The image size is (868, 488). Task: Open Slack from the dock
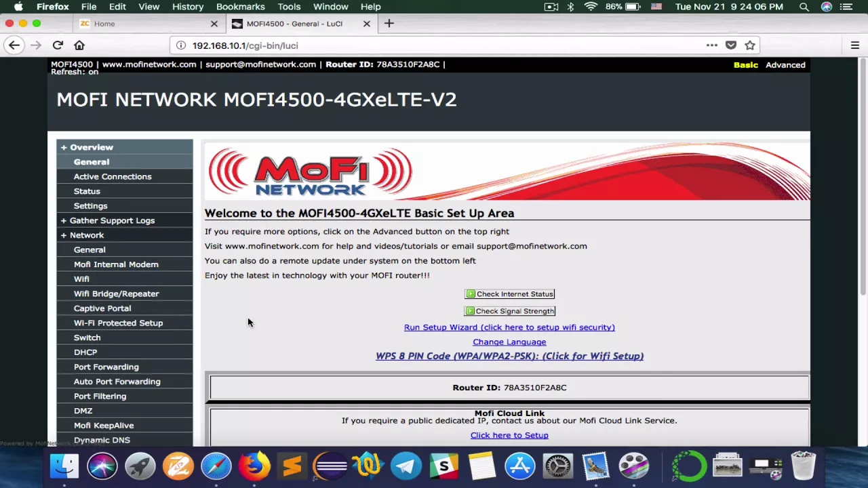pyautogui.click(x=444, y=466)
